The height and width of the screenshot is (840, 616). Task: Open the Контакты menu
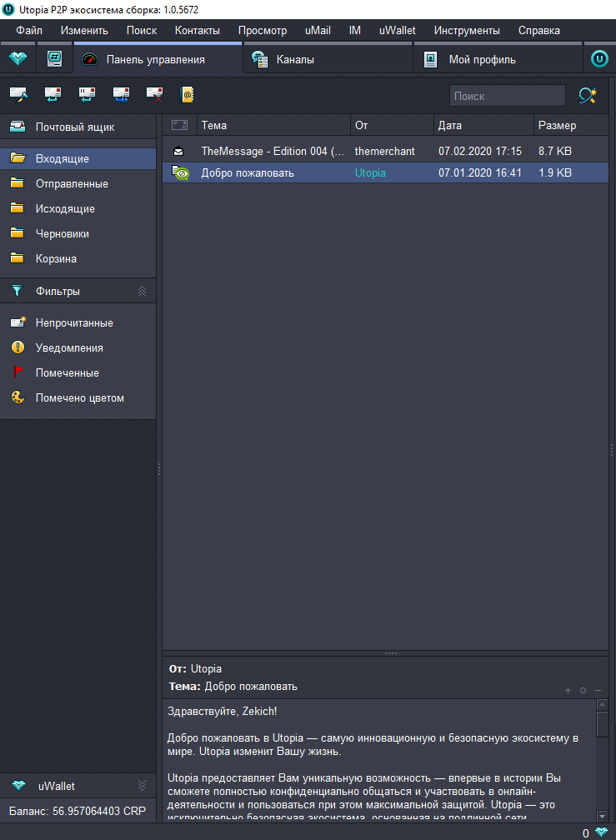[197, 31]
